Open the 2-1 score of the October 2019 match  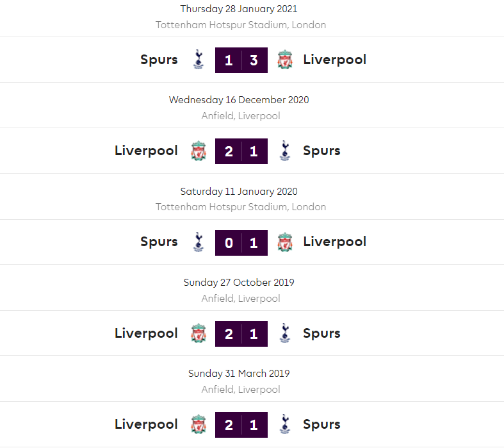click(x=241, y=333)
